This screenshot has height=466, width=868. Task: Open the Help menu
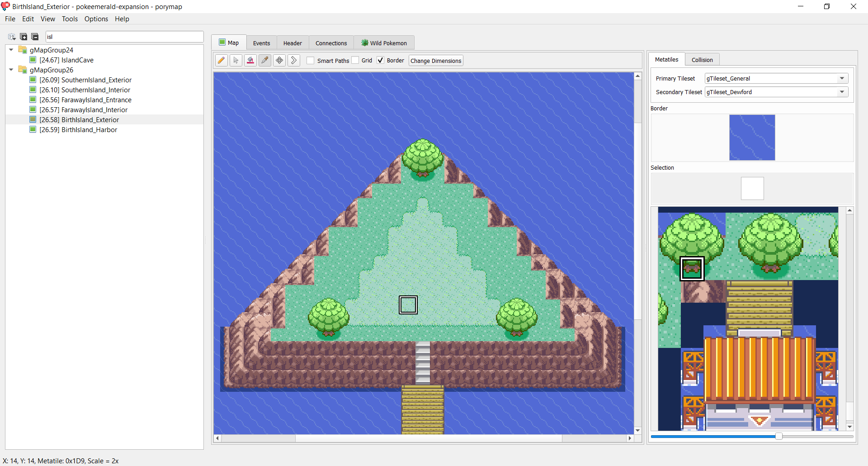coord(122,19)
